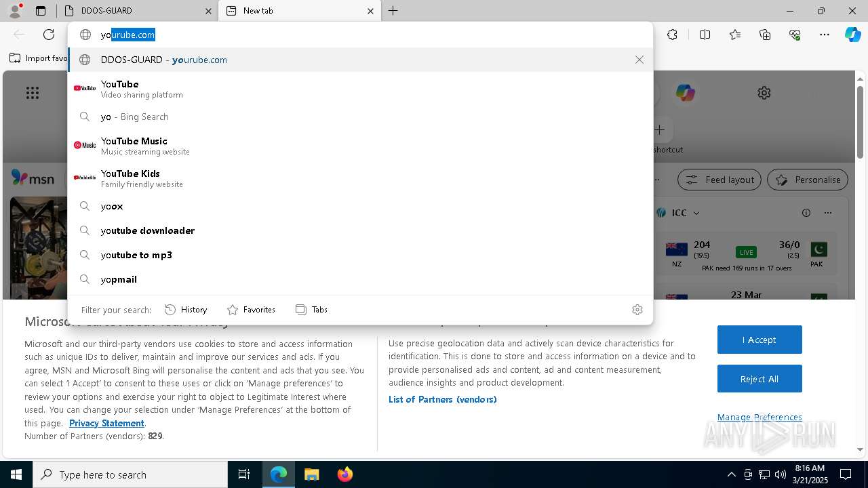The height and width of the screenshot is (488, 868).
Task: Remove the yourube.com suggestion
Action: pyautogui.click(x=639, y=60)
